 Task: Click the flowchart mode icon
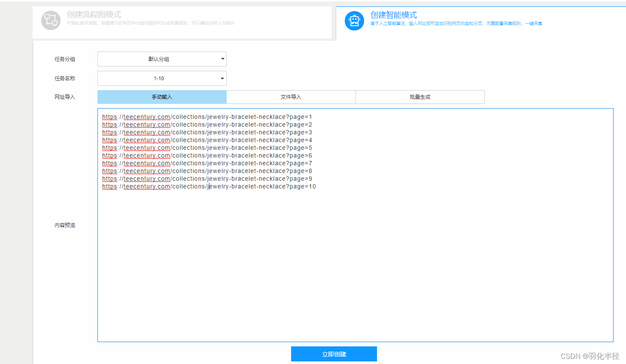[51, 20]
